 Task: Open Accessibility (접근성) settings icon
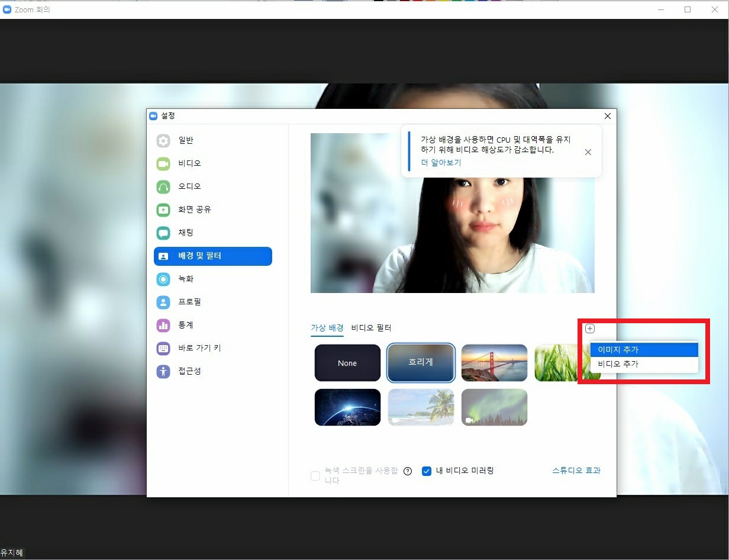click(x=163, y=371)
